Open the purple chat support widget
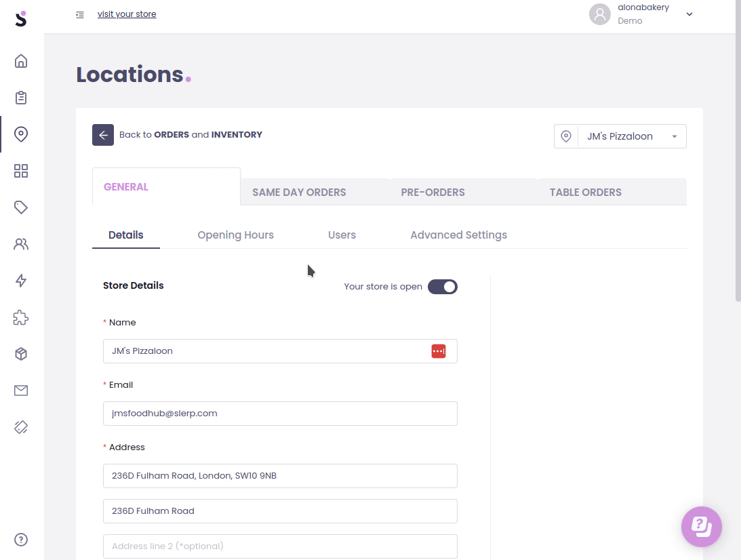 pyautogui.click(x=701, y=526)
